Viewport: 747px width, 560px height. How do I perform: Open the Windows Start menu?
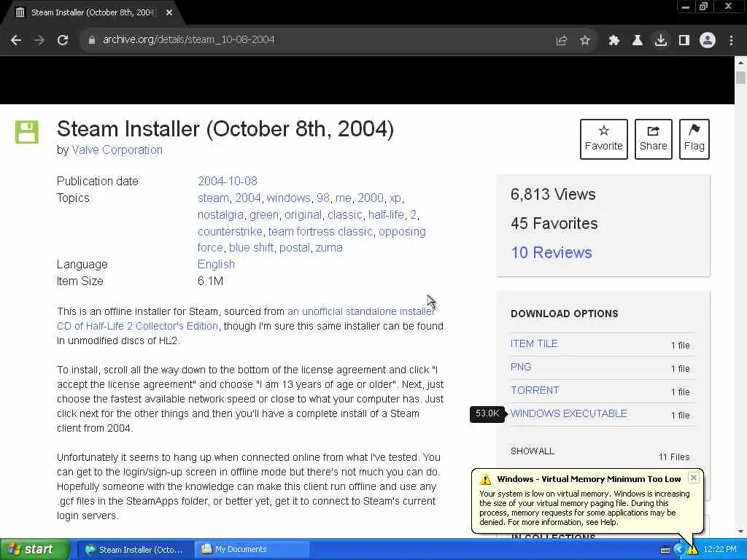[34, 550]
